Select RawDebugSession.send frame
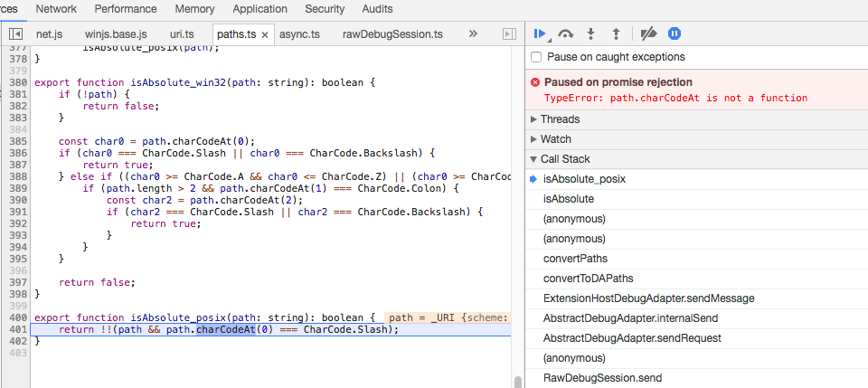868x388 pixels. coord(696,378)
